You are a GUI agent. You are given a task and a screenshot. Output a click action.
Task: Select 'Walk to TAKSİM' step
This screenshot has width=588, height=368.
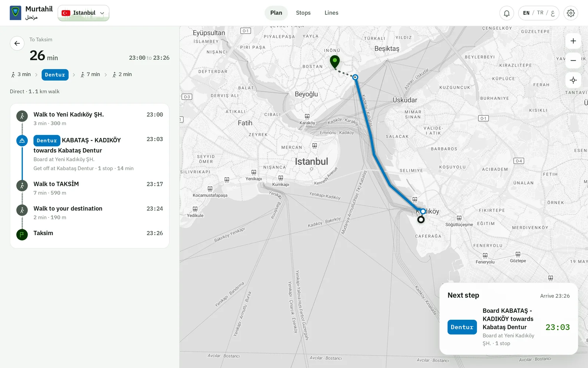pyautogui.click(x=90, y=188)
